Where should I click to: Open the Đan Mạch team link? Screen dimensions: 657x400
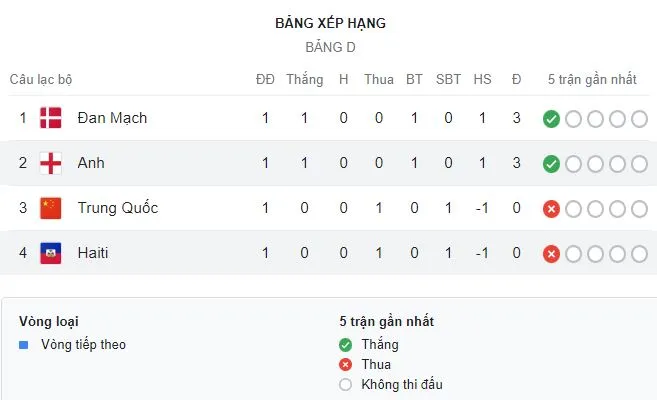(112, 118)
